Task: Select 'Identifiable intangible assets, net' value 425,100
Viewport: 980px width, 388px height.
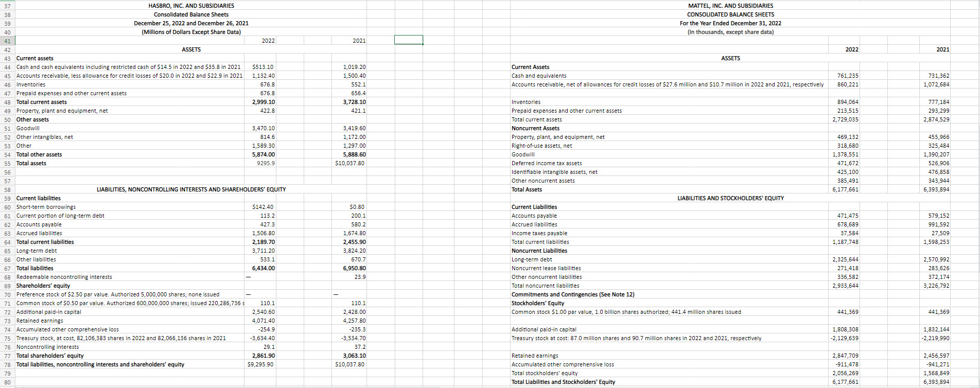Action: pyautogui.click(x=848, y=172)
